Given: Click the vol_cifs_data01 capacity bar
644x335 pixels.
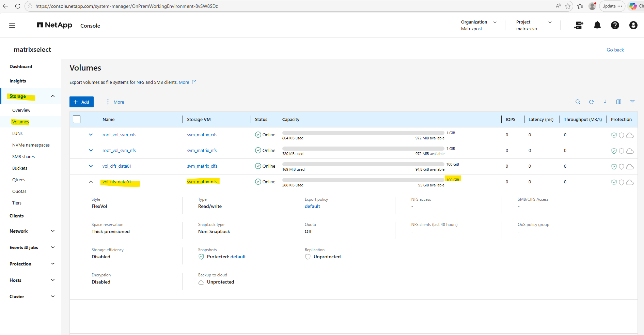Looking at the screenshot, I should coord(363,165).
